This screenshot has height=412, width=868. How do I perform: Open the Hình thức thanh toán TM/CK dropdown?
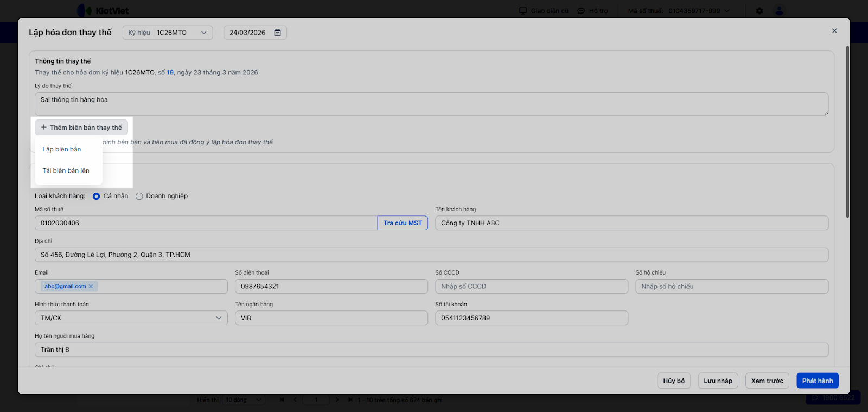pos(219,318)
